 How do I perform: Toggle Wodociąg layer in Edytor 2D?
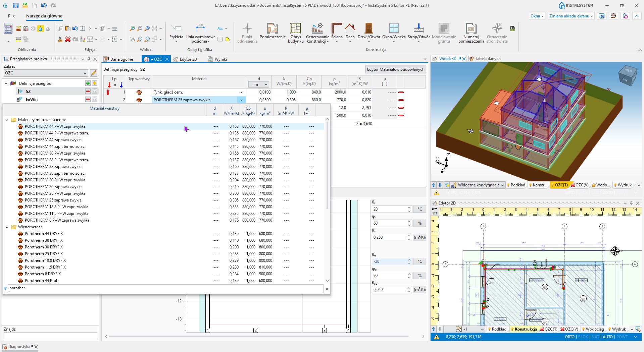tap(592, 329)
